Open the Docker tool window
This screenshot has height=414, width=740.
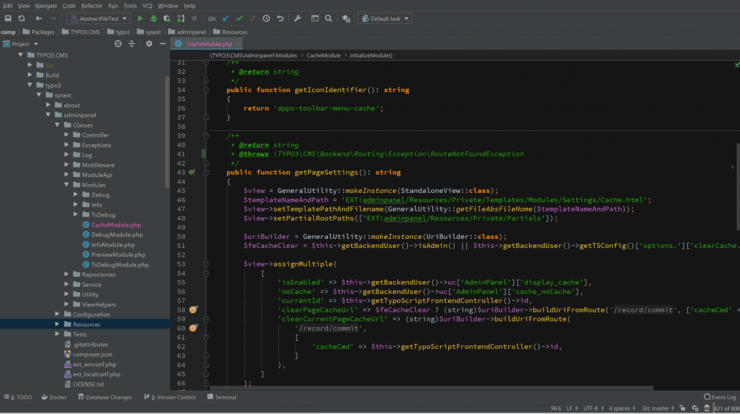pyautogui.click(x=54, y=397)
